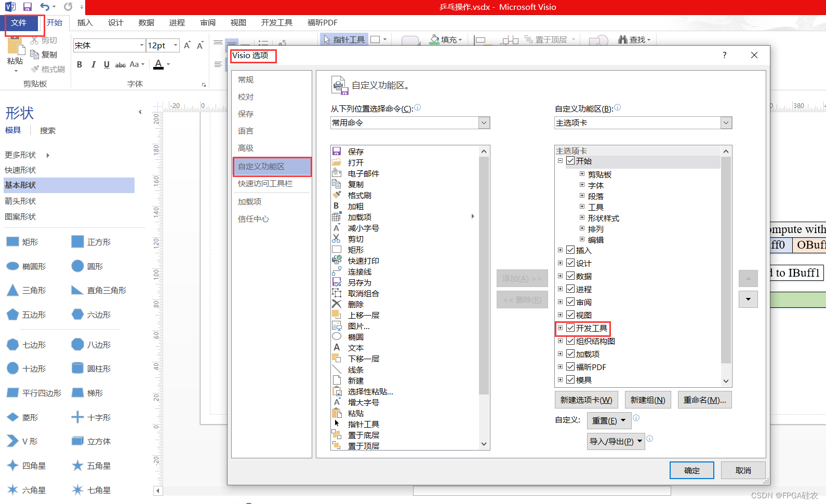Toggle the 数据 tab checkbox
Image resolution: width=826 pixels, height=504 pixels.
570,276
